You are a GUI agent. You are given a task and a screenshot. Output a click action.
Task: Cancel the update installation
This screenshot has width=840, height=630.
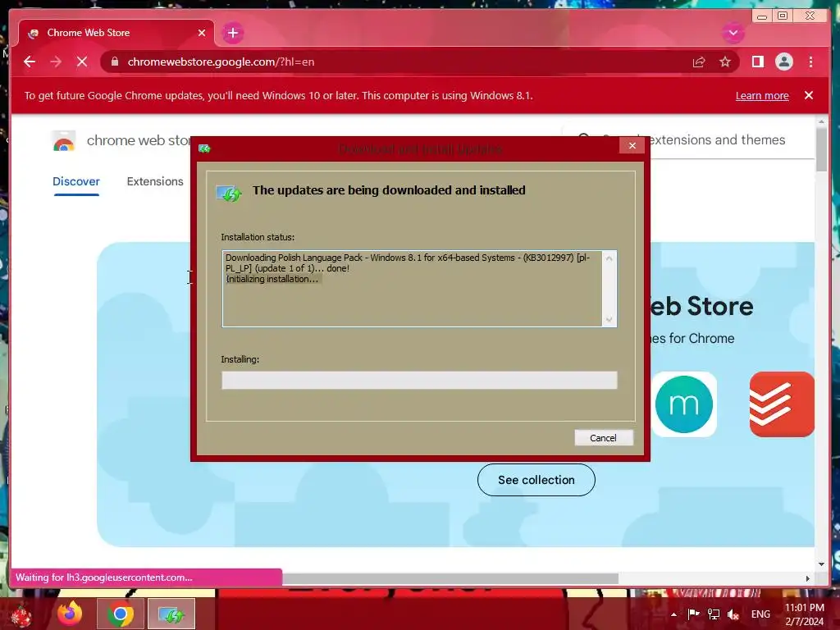point(603,438)
